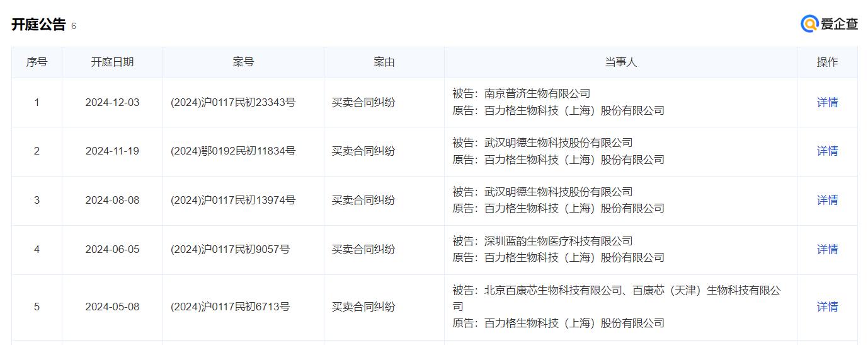The width and height of the screenshot is (868, 345).
Task: Click case number (2024)鄂0192民初11834号
Action: [233, 151]
